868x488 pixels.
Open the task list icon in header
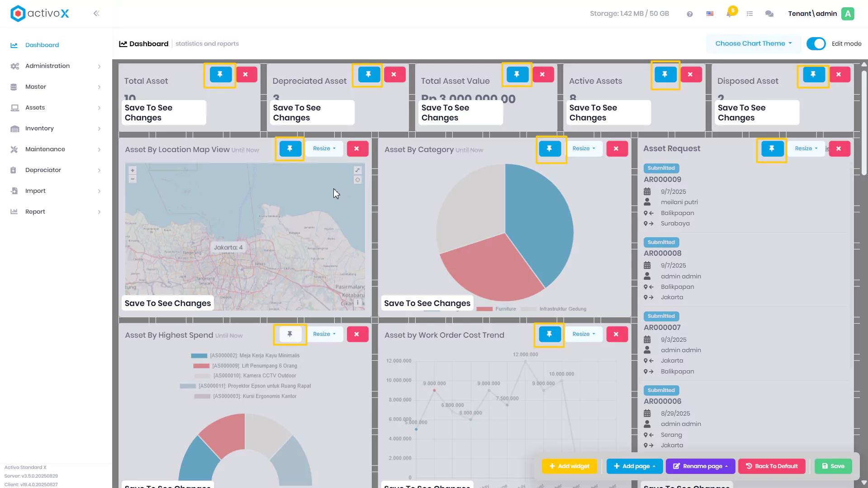coord(749,14)
